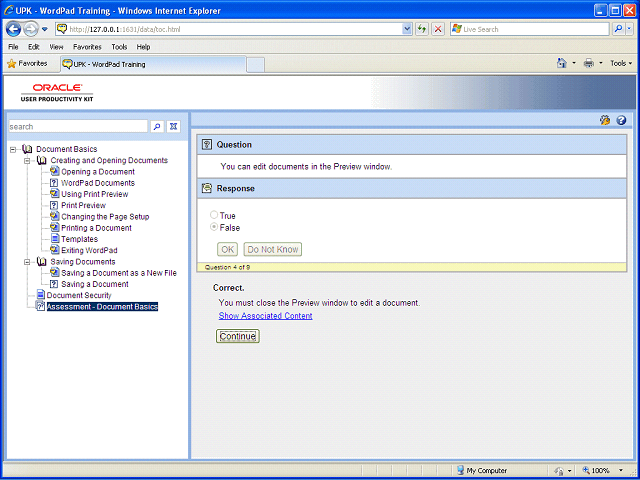The image size is (640, 480).
Task: Select the True radio button
Action: pyautogui.click(x=214, y=215)
